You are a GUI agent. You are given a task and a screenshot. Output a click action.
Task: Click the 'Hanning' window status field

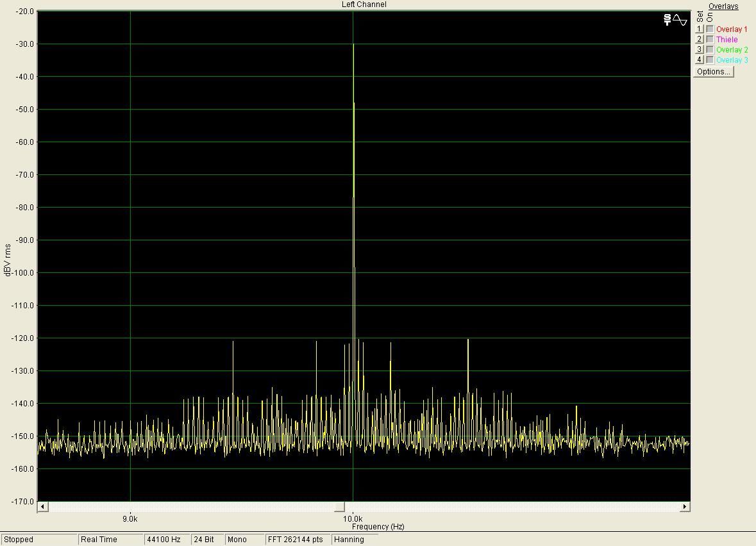coord(355,539)
